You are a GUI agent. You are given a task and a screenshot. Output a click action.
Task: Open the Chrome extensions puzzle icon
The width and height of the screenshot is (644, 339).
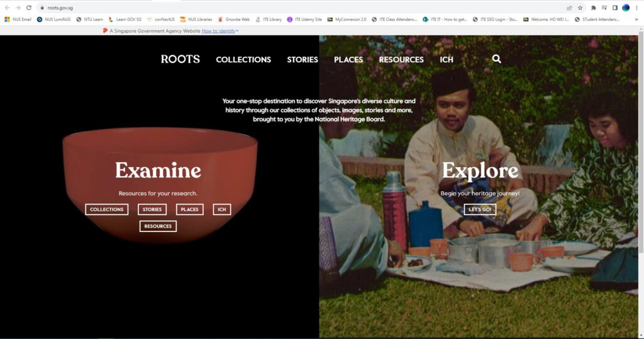coord(593,8)
